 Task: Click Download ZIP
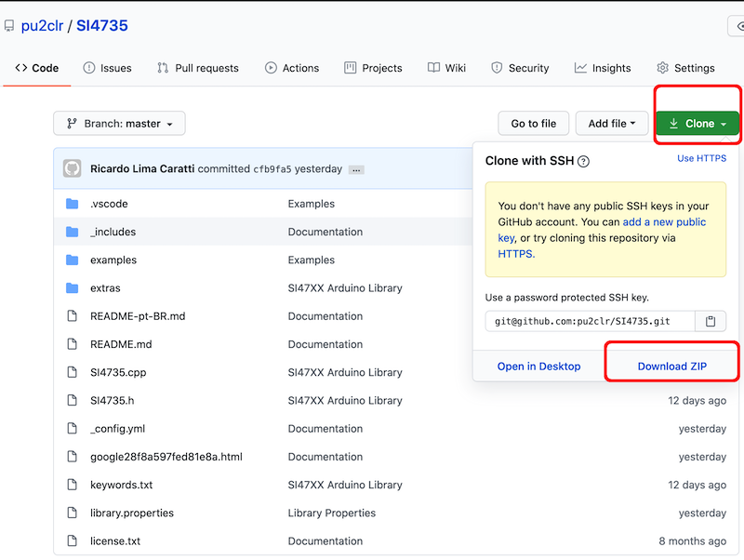pos(671,367)
